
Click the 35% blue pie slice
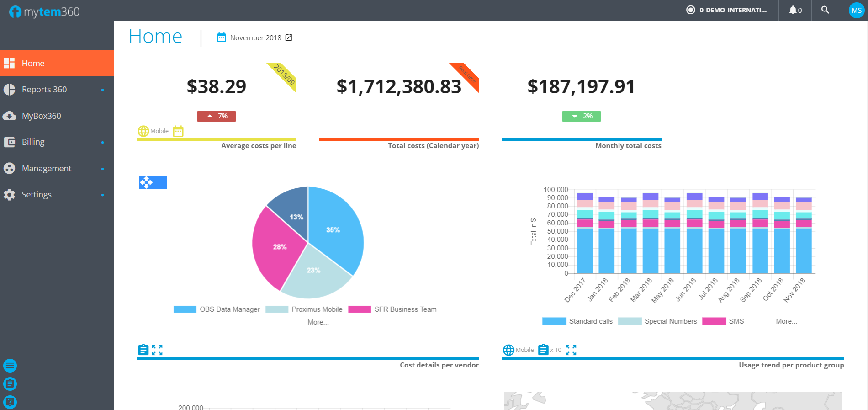coord(333,229)
